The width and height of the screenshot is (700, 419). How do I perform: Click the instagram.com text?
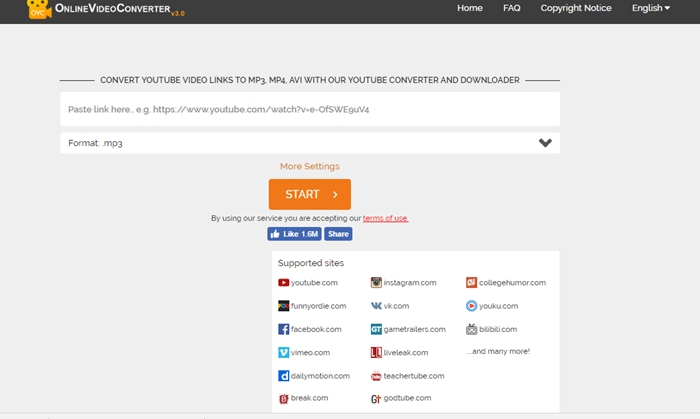point(410,282)
